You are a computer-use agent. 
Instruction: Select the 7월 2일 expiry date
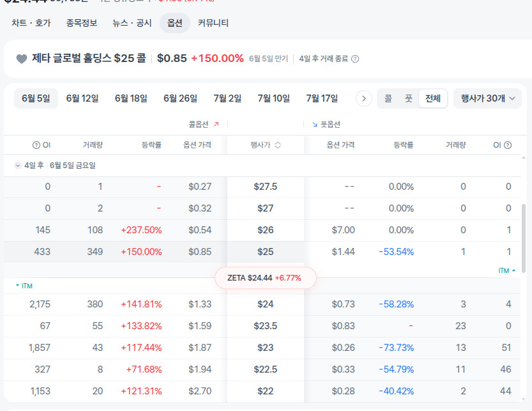pos(227,98)
